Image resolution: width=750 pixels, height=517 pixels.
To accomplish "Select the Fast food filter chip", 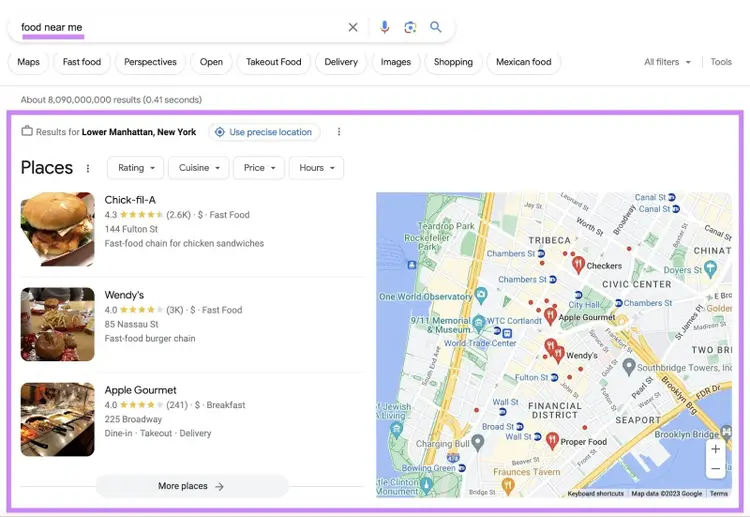I will [82, 62].
